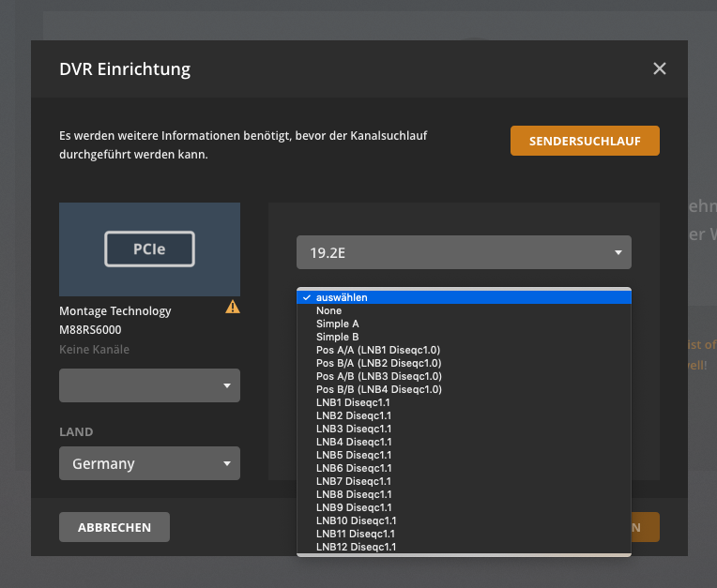
Task: Click the 'M88RS6000' model text
Action: tap(90, 330)
